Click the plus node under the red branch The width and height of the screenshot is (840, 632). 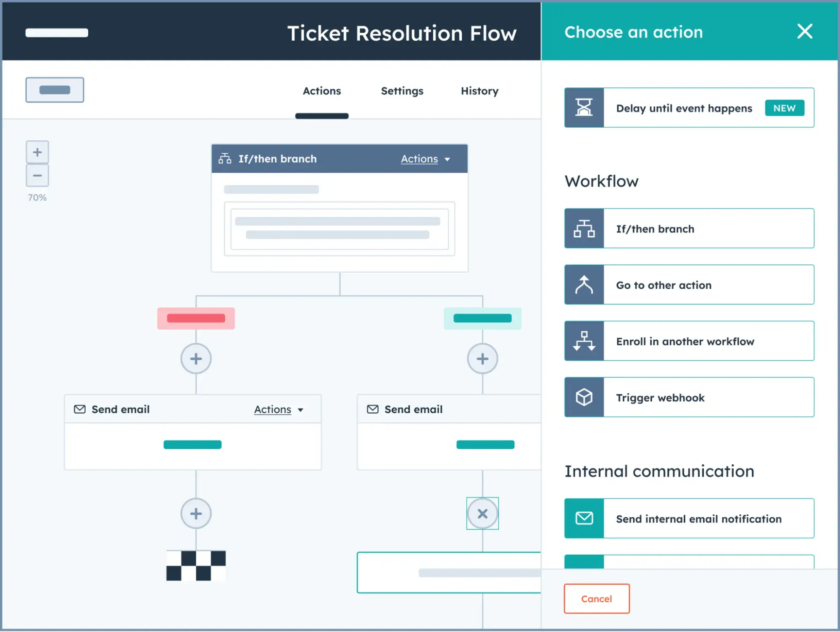coord(196,358)
